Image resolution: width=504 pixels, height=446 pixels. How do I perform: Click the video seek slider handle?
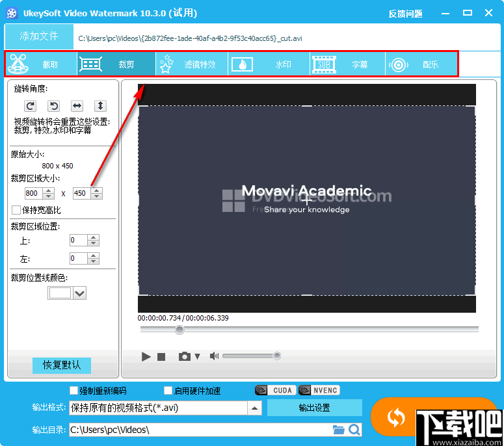click(x=179, y=330)
